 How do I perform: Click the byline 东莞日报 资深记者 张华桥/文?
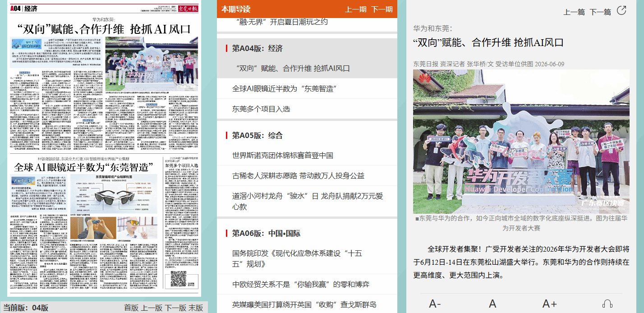[x=454, y=64]
